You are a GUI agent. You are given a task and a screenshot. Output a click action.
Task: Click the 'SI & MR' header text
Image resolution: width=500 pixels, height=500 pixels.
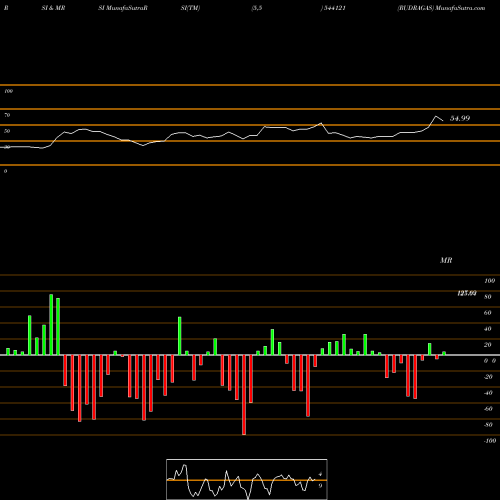coord(53,8)
